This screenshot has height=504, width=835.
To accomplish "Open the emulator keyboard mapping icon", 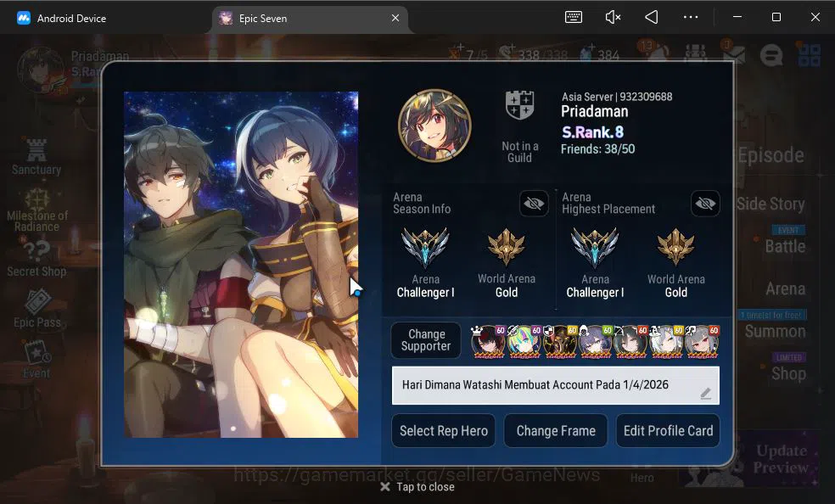I will [573, 18].
